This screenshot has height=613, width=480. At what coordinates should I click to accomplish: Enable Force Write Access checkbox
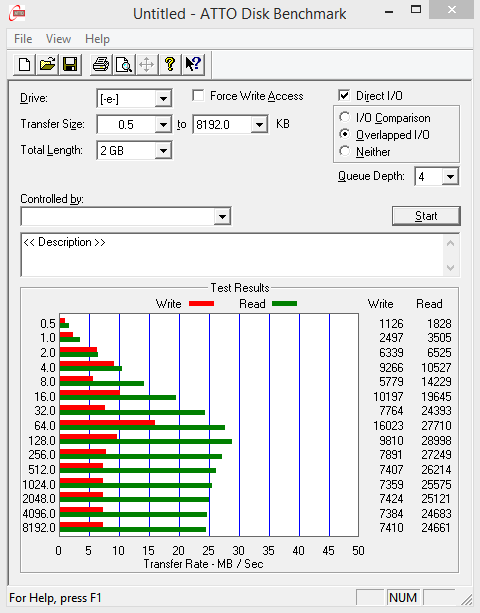pyautogui.click(x=198, y=95)
